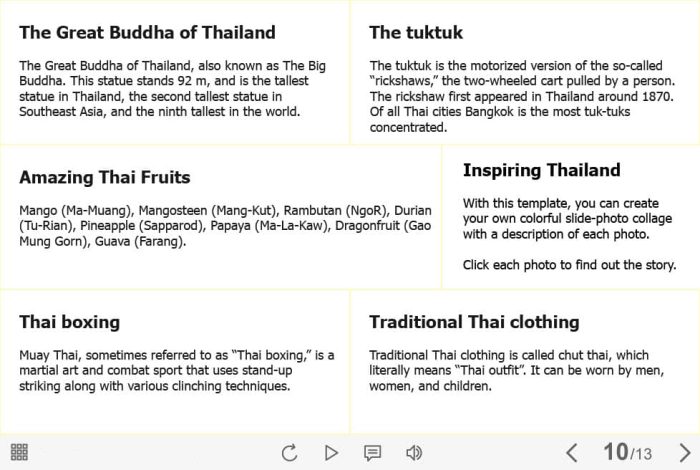Go to next slide arrow
The height and width of the screenshot is (470, 700).
pos(685,453)
